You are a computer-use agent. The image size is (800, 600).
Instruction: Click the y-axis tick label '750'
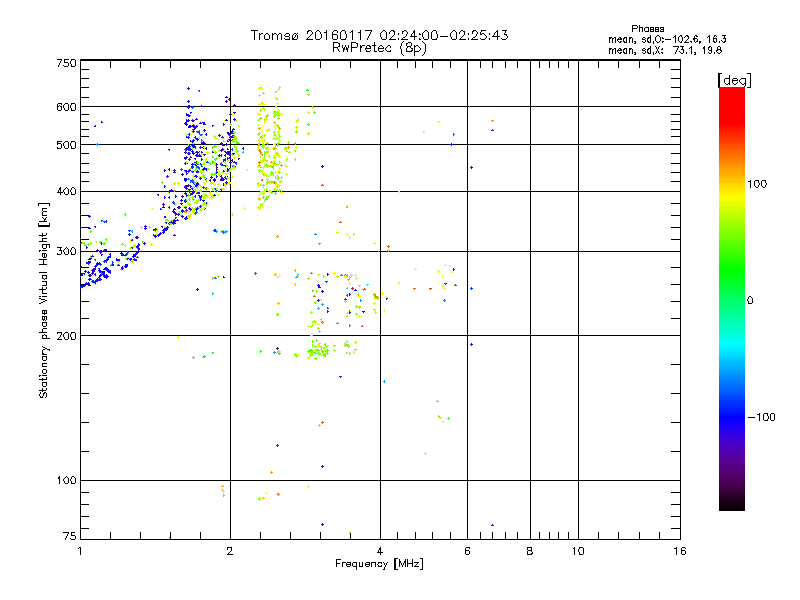[x=67, y=63]
